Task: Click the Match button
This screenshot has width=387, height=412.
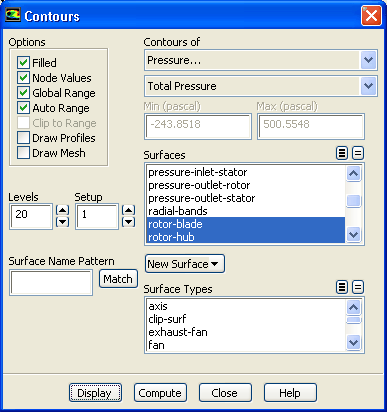Action: point(118,279)
